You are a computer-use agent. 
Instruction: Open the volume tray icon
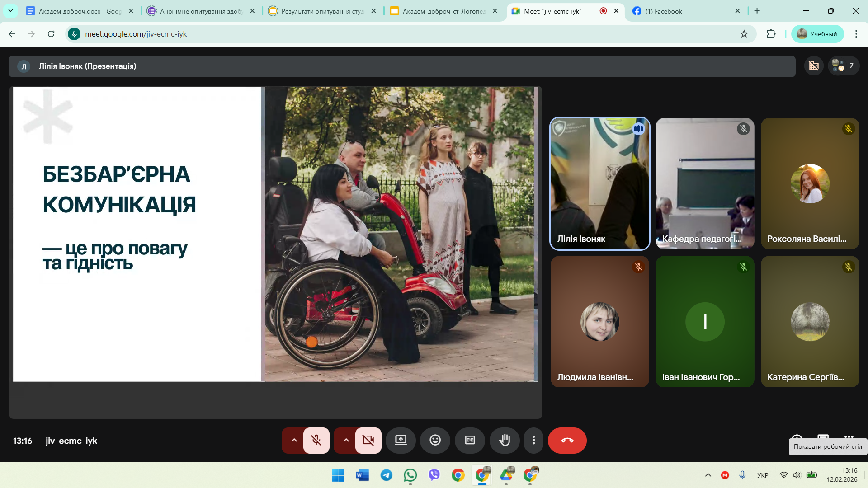tap(797, 475)
